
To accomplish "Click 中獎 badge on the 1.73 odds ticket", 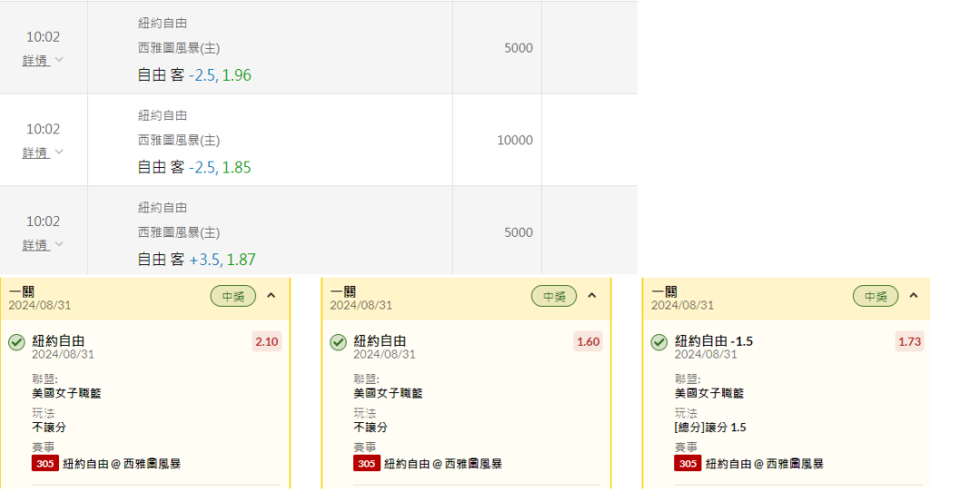I will 876,296.
